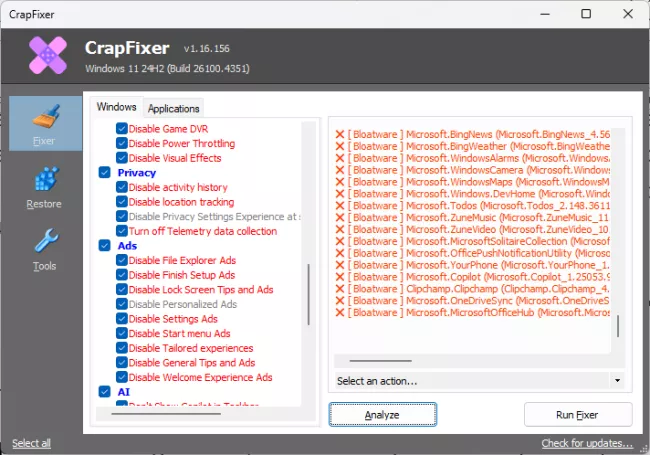Open the Fixer section in sidebar
The image size is (650, 455).
point(44,124)
